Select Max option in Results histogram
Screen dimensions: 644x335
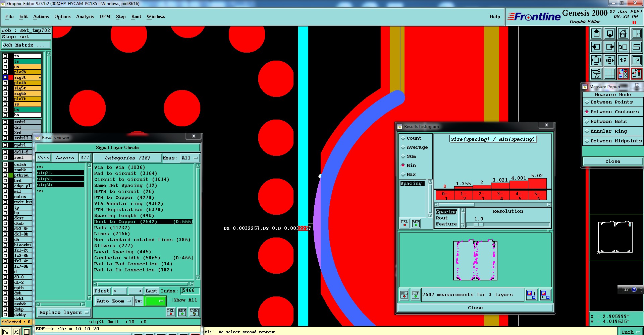coord(409,175)
